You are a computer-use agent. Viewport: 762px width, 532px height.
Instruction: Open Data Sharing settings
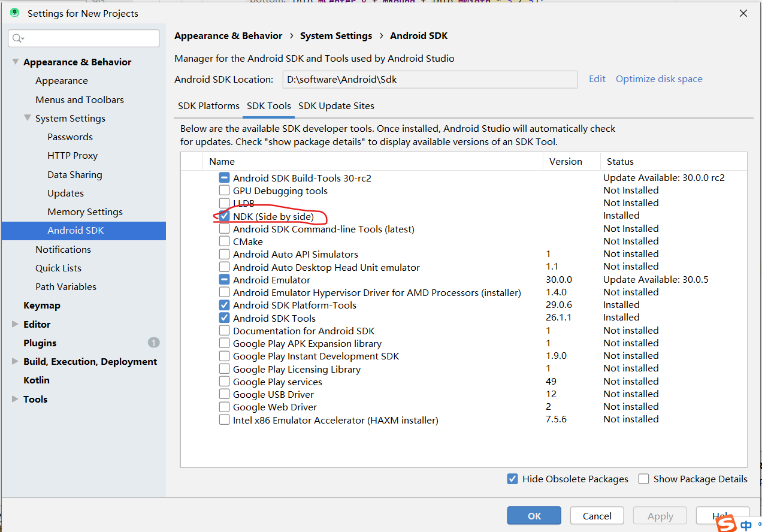[x=75, y=174]
